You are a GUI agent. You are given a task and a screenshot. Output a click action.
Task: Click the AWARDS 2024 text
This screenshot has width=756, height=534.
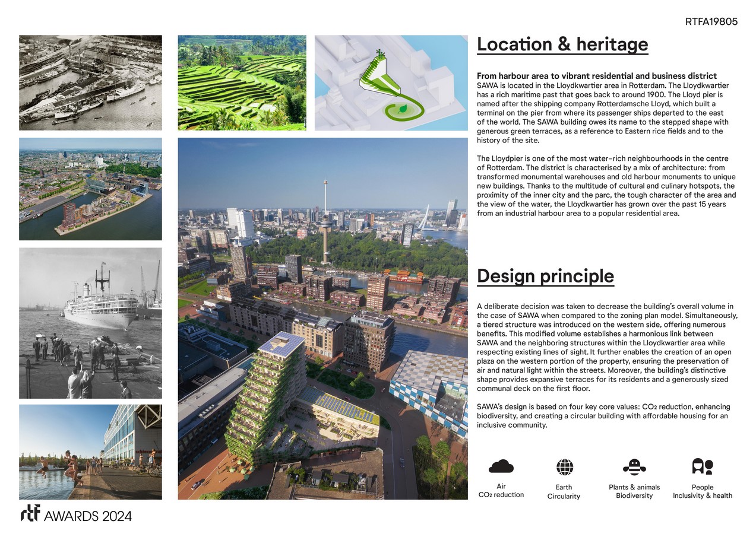88,515
